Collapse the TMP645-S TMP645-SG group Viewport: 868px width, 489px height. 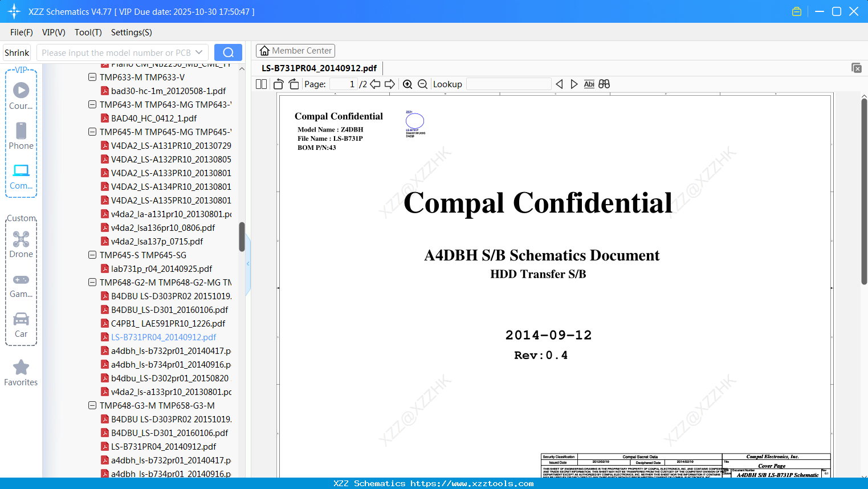[92, 255]
